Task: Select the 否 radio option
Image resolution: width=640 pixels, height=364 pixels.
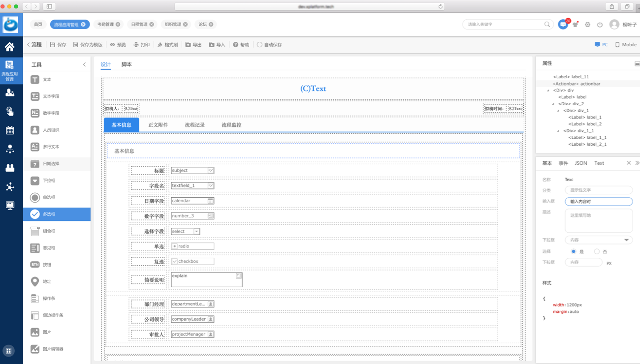Action: point(597,251)
